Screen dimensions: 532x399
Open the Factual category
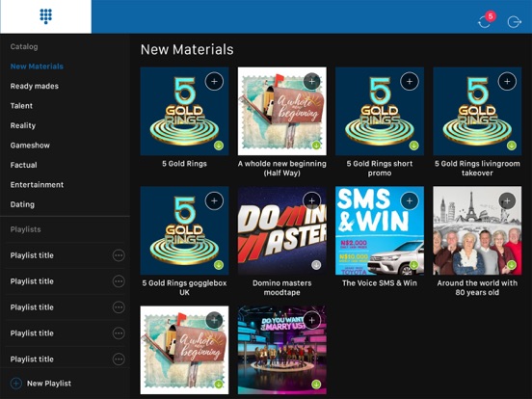tap(23, 165)
